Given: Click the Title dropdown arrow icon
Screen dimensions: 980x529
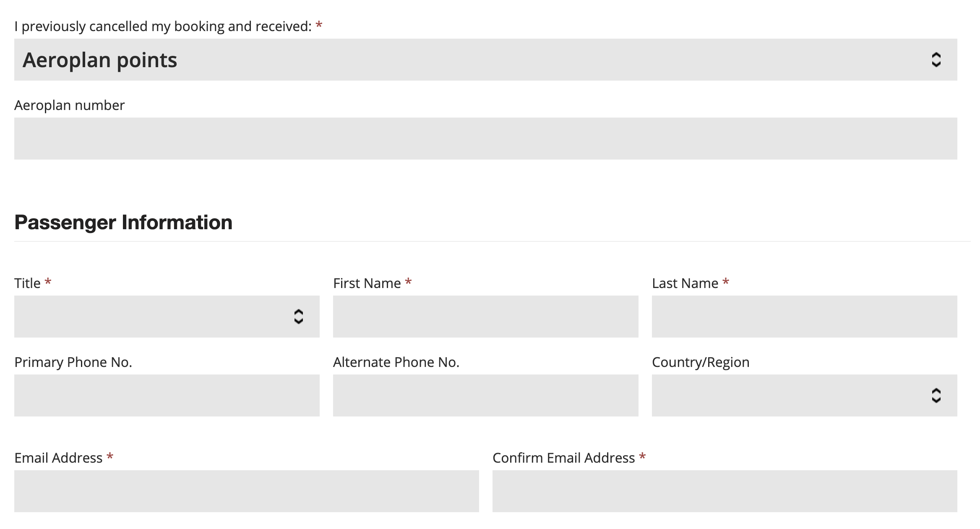Looking at the screenshot, I should (298, 317).
